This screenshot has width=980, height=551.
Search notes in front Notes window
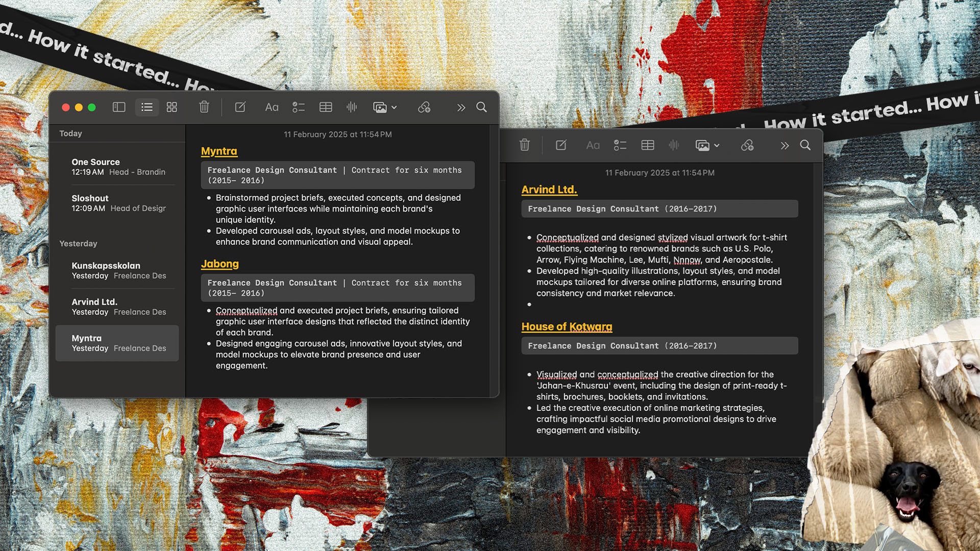point(481,107)
